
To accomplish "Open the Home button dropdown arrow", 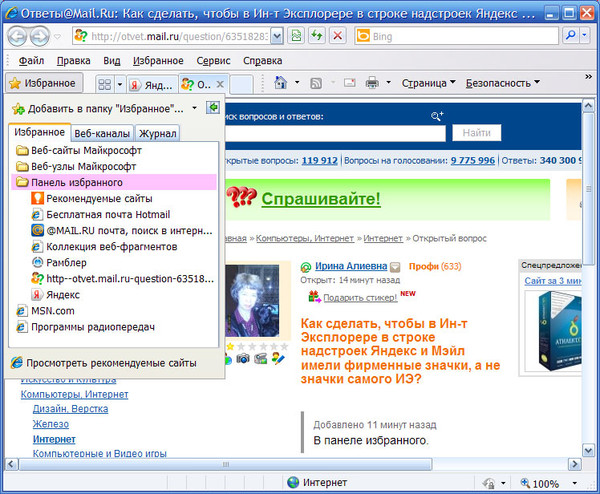I will (297, 82).
